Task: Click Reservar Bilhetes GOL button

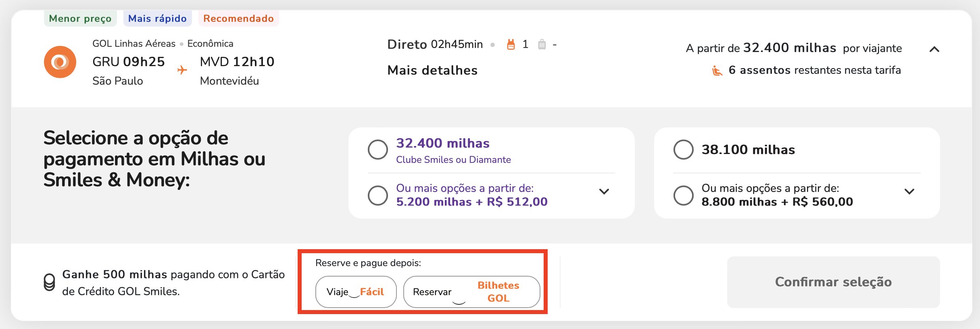Action: (471, 292)
